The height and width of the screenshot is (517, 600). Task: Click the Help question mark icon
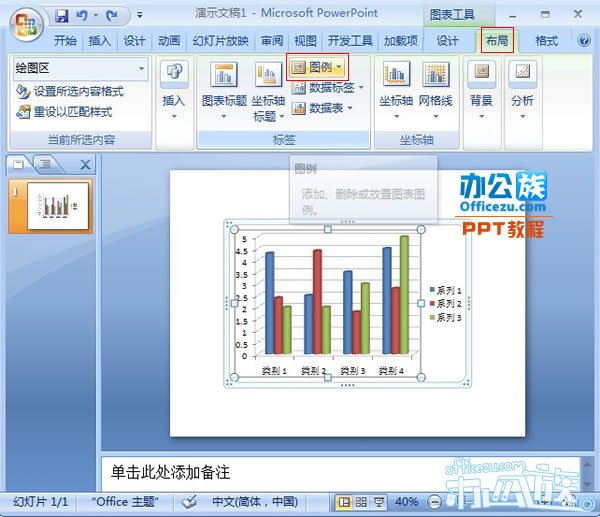point(584,40)
